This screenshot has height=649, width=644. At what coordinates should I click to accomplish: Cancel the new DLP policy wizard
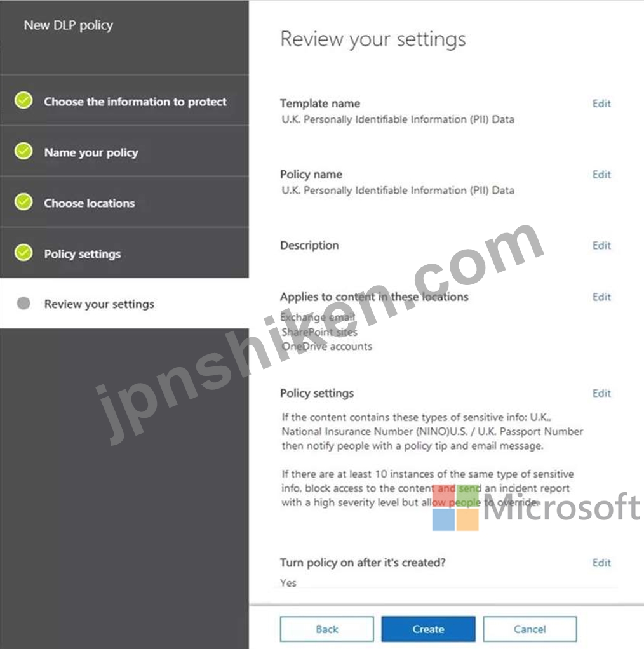click(530, 629)
